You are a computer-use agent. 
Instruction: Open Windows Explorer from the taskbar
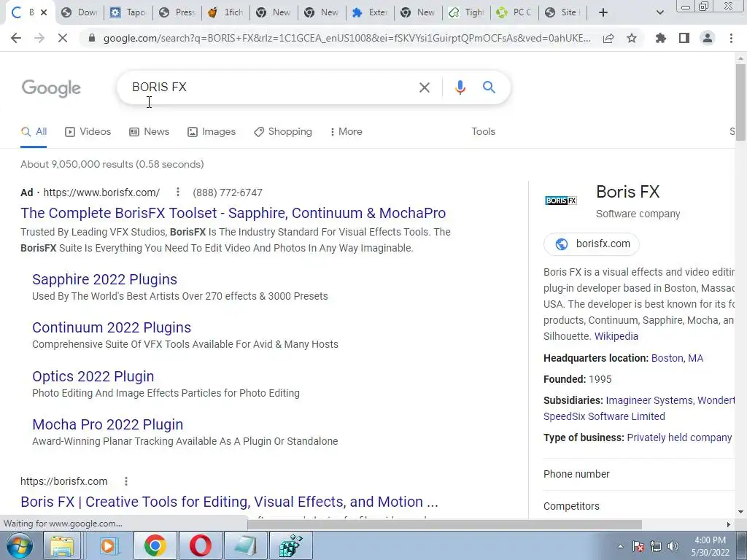tap(62, 545)
